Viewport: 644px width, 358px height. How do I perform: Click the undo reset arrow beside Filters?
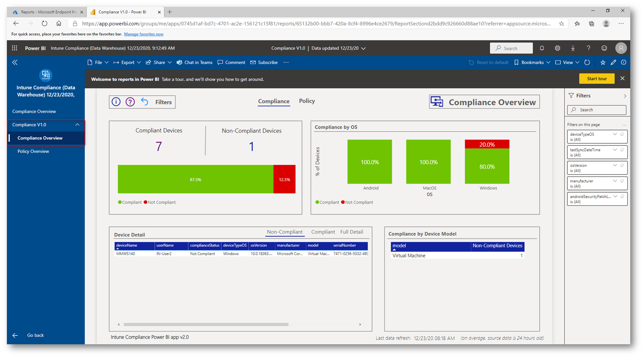tap(145, 102)
